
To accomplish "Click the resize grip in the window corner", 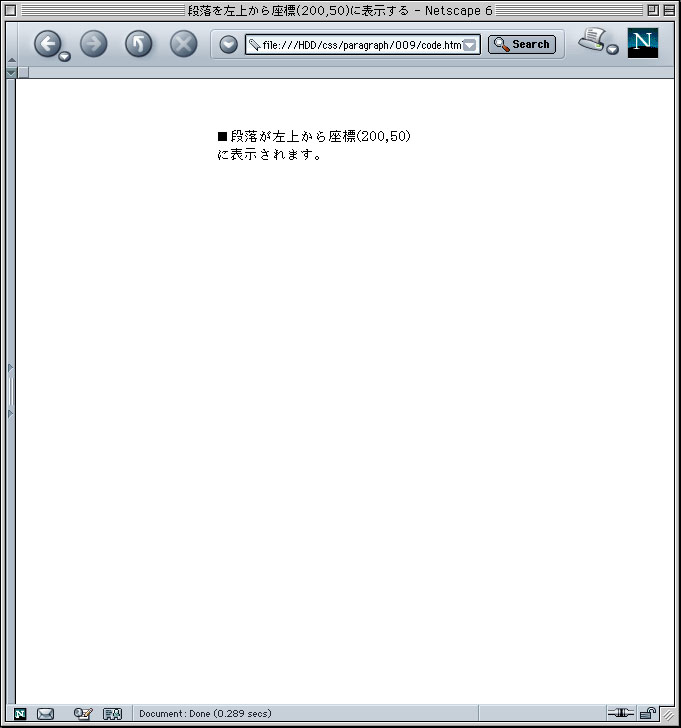I will click(x=668, y=715).
